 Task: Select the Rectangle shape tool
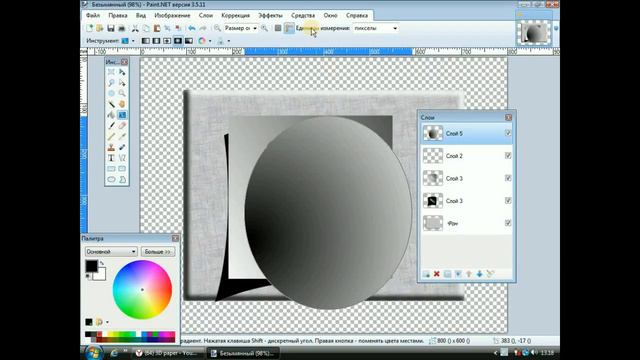click(x=111, y=169)
